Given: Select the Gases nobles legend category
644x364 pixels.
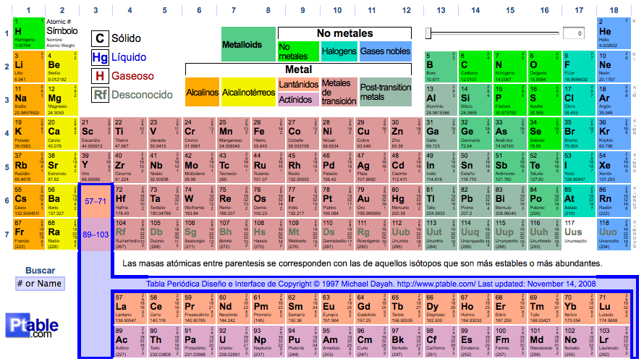Looking at the screenshot, I should coord(385,51).
